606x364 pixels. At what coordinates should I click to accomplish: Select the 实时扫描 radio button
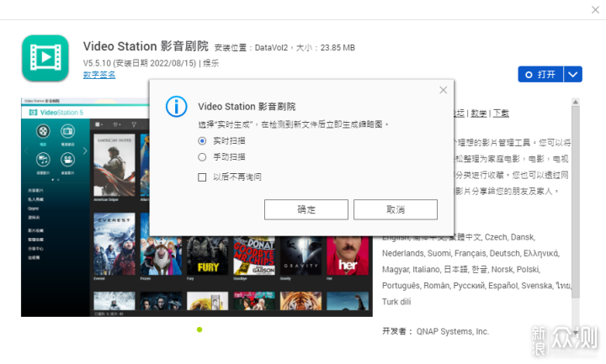click(x=202, y=141)
